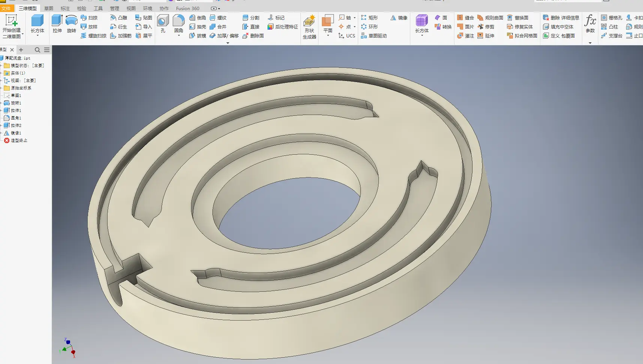Open the 形状生成器 (Shape Generator)
Screen dimensions: 643x364
309,27
